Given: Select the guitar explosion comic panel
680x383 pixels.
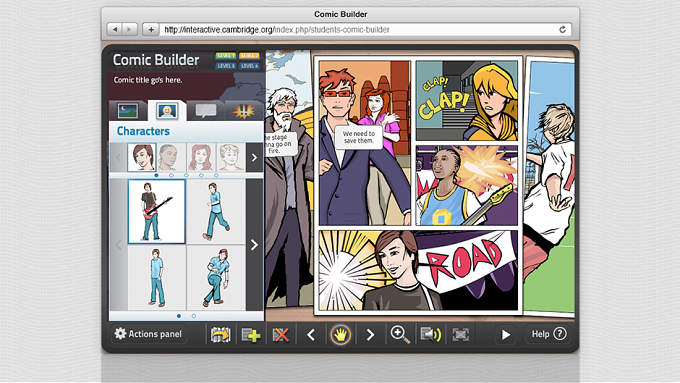Looking at the screenshot, I should coord(467,185).
